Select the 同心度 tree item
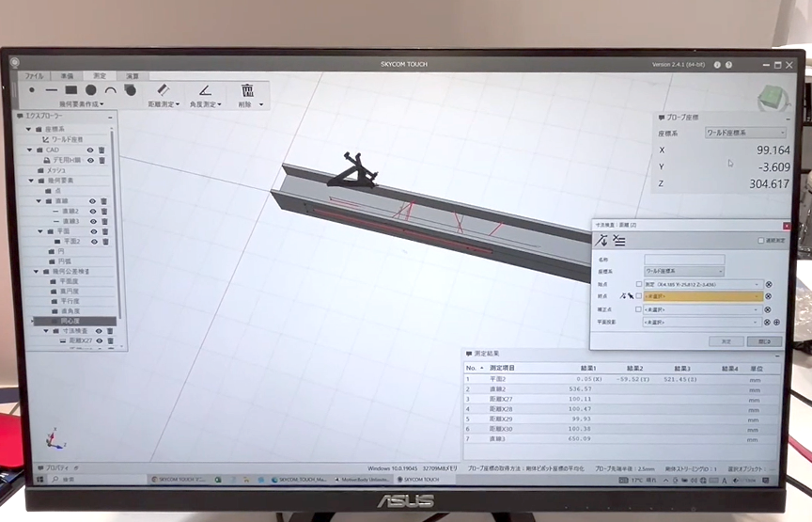 click(x=75, y=322)
